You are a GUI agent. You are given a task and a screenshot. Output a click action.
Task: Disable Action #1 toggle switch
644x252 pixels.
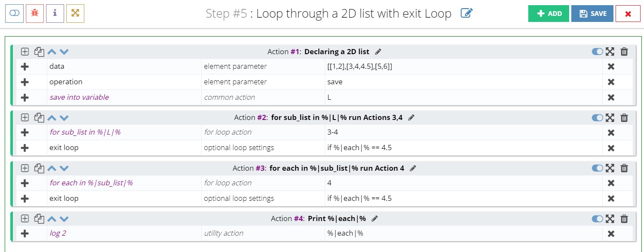(x=597, y=52)
